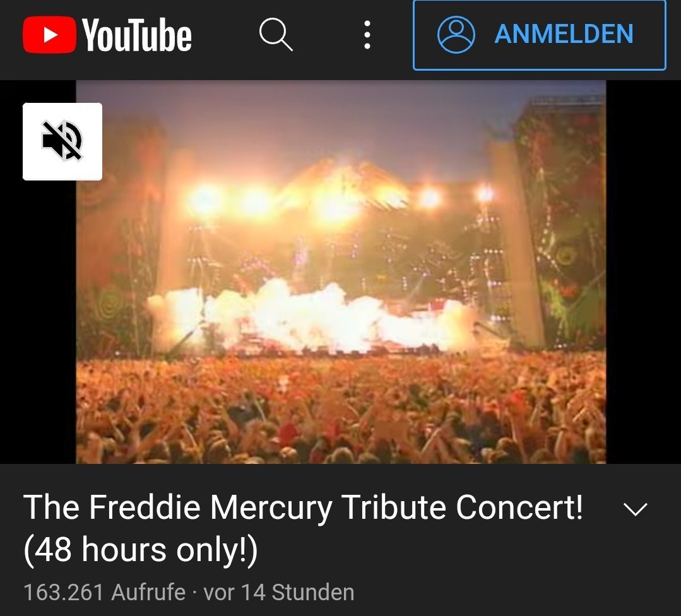Click the video title 'The Freddie Mercury Tribute Concert!'
The height and width of the screenshot is (616, 681).
pyautogui.click(x=303, y=507)
